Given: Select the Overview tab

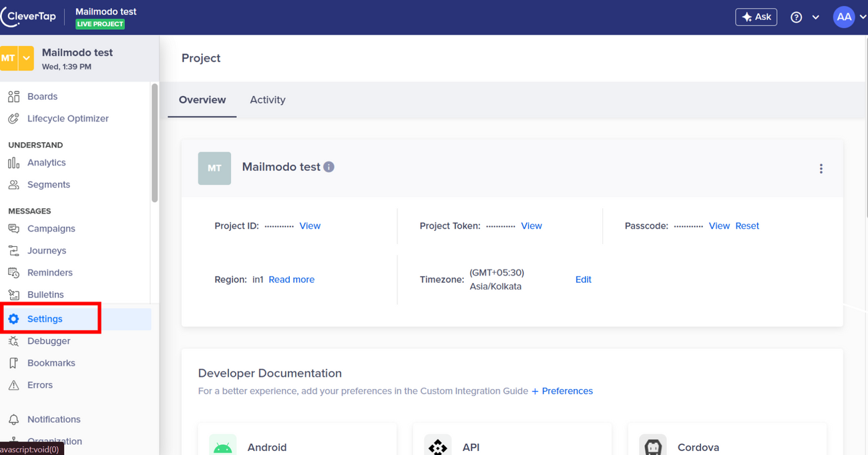Looking at the screenshot, I should [202, 100].
